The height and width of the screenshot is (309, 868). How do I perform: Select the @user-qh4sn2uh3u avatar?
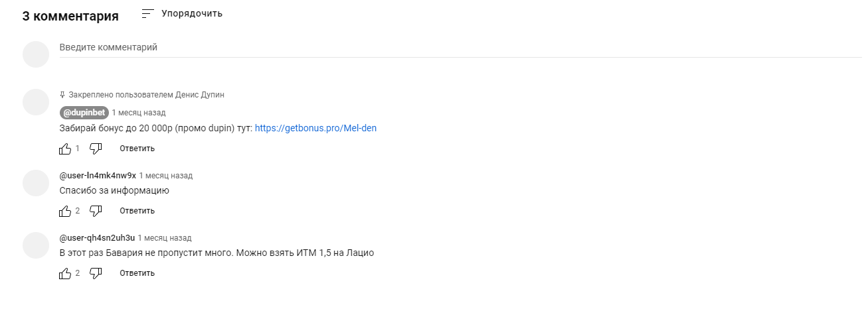[36, 245]
